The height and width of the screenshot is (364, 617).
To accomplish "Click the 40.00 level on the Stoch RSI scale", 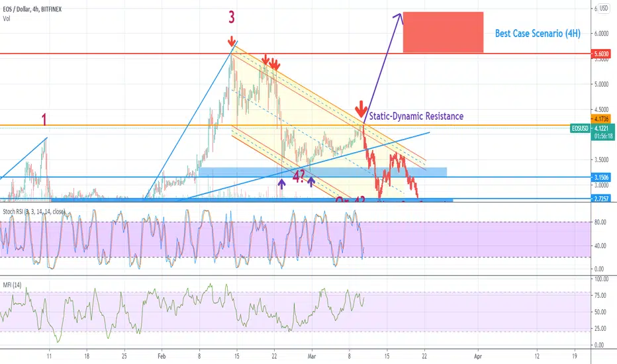I will pyautogui.click(x=600, y=246).
